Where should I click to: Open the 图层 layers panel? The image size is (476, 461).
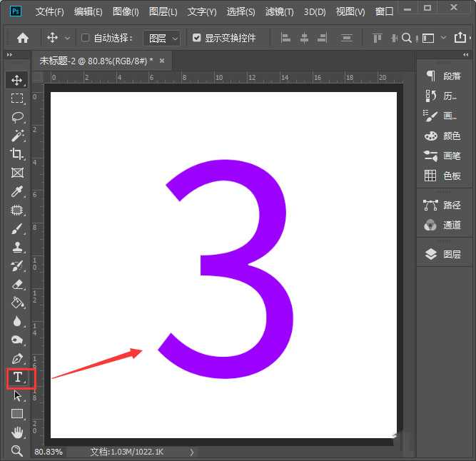(x=443, y=254)
